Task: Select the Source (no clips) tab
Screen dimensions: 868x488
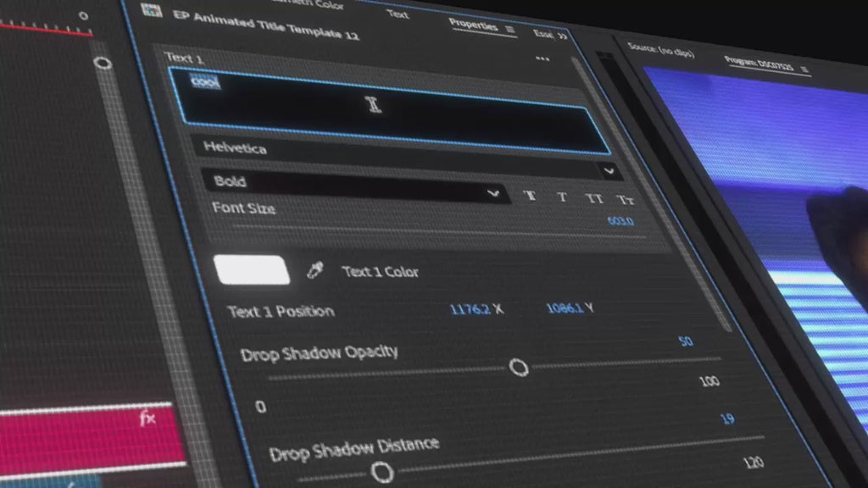Action: pyautogui.click(x=661, y=53)
